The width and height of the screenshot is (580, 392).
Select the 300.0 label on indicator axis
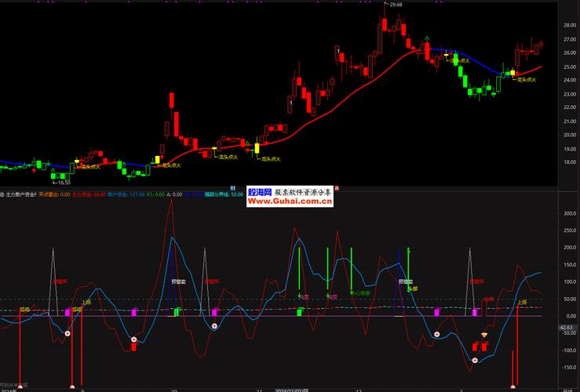[x=570, y=213]
